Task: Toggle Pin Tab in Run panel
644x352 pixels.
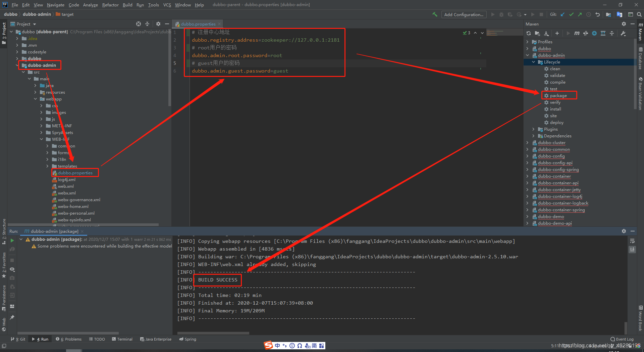Action: pos(12,317)
